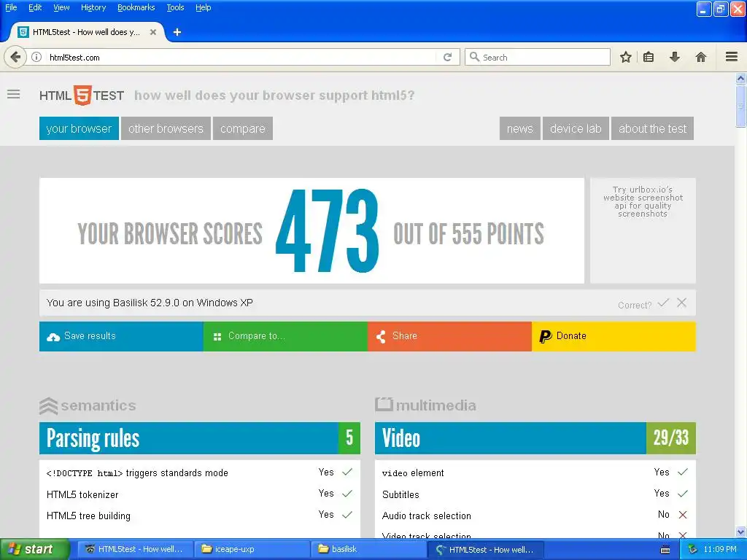Click '<!DOCTYPE html> triggers standards mode' text
The image size is (747, 560).
click(x=137, y=472)
